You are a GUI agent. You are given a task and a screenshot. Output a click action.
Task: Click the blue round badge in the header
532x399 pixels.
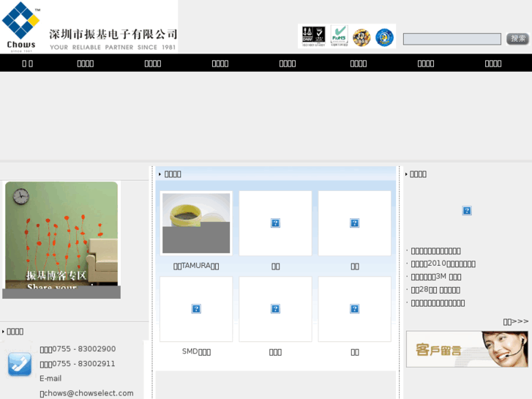(384, 37)
